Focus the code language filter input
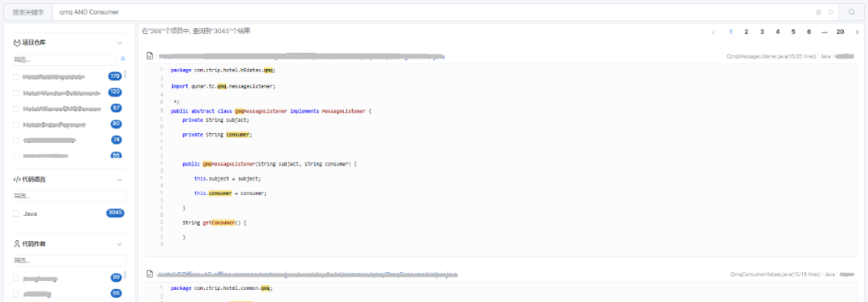 (x=69, y=196)
